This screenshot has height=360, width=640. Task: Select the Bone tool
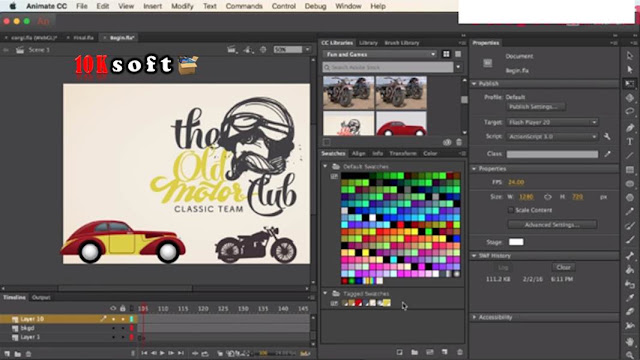point(630,256)
